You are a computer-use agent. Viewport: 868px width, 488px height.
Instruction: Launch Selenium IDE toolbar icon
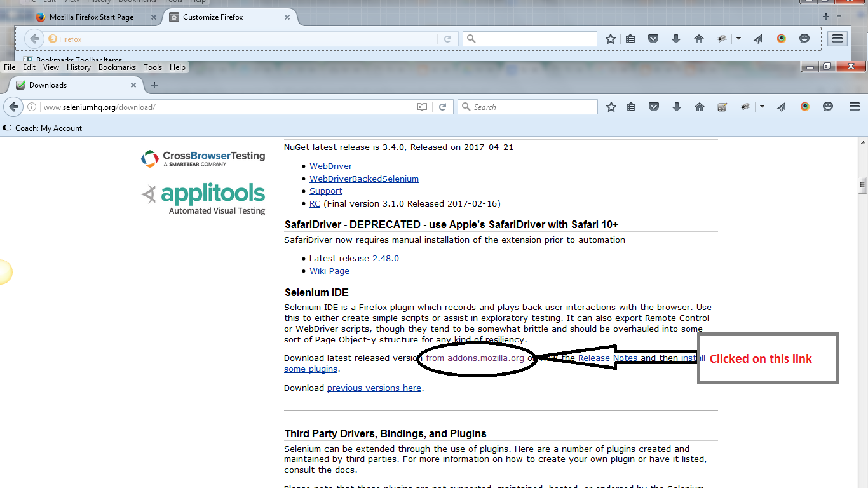[722, 107]
